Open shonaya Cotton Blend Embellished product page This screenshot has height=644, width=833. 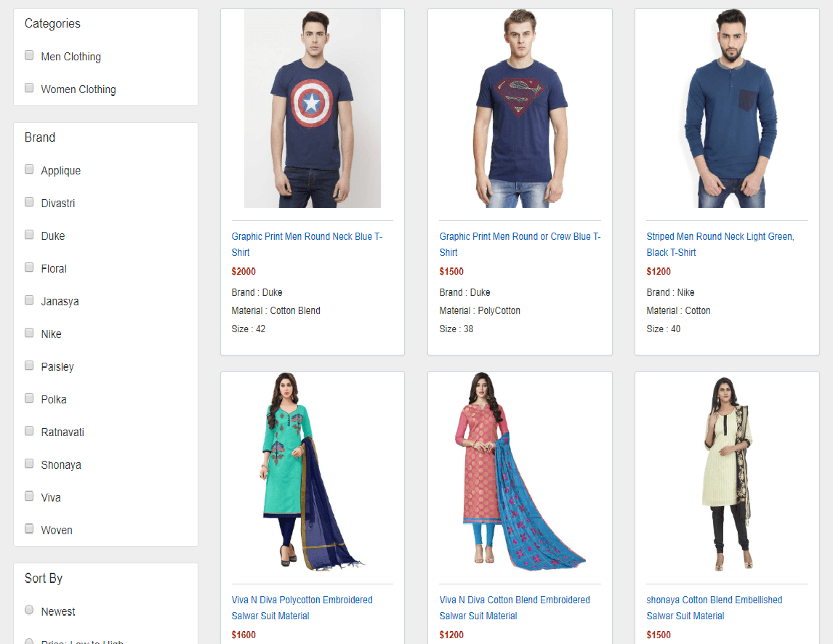[713, 608]
